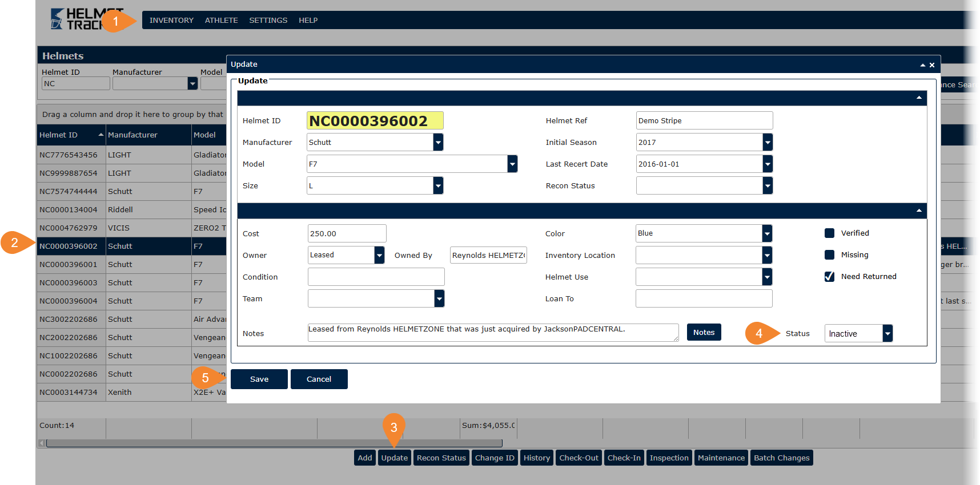Click the Helmet ID search field with NC

point(75,83)
